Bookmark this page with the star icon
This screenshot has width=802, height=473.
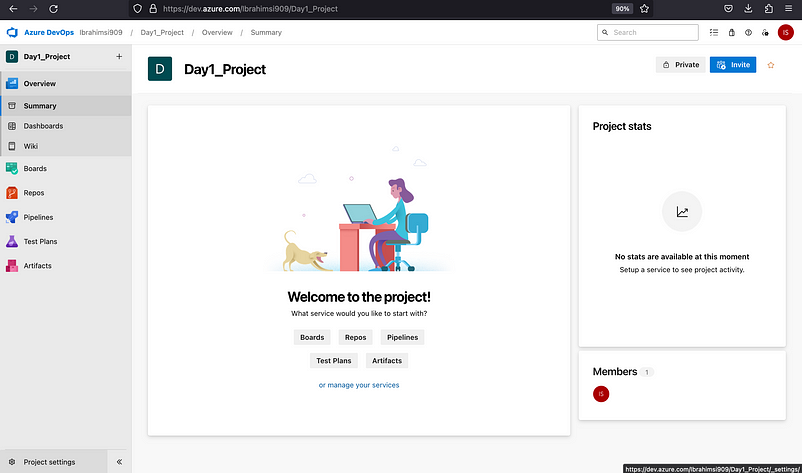tap(644, 9)
